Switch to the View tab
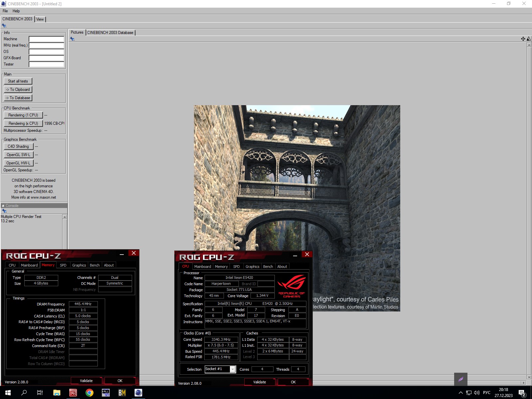Viewport: 532px width, 399px height. 40,19
